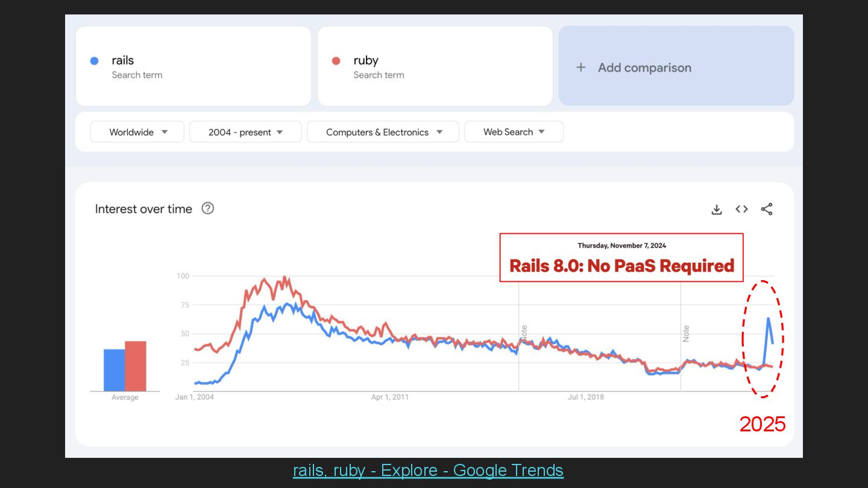Open the embed code icon
This screenshot has height=488, width=868.
pos(741,209)
